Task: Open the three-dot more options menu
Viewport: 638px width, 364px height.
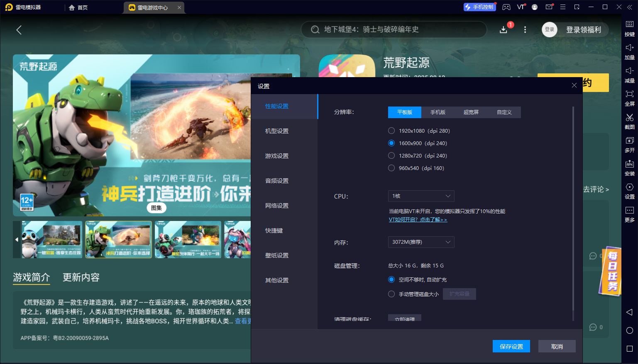Action: [525, 30]
